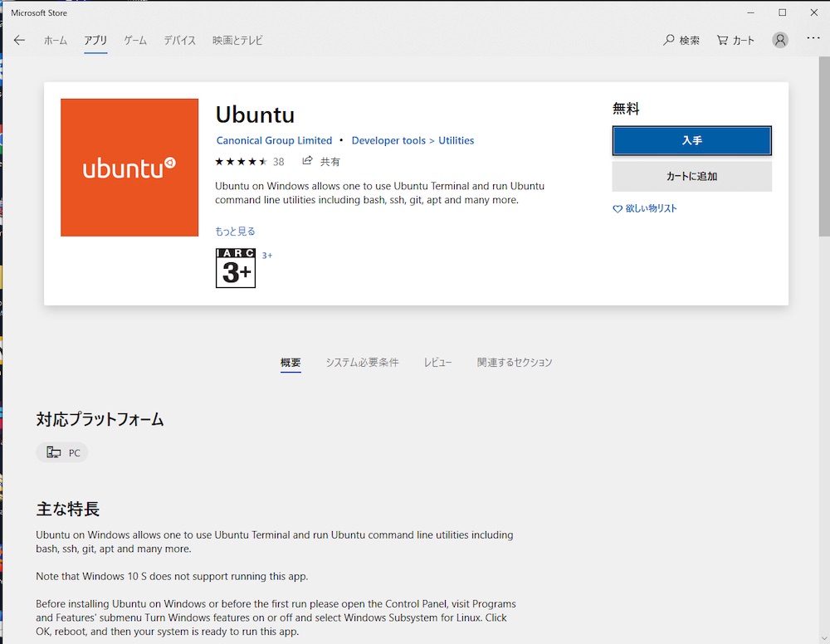Open the 関連するセクション tab
This screenshot has height=644, width=830.
coord(515,363)
